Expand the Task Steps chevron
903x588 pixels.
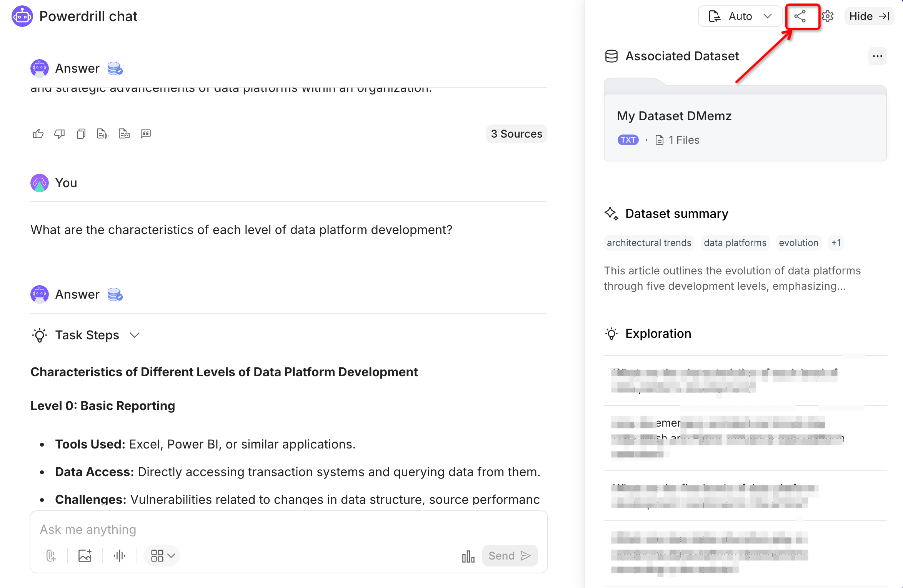(135, 335)
